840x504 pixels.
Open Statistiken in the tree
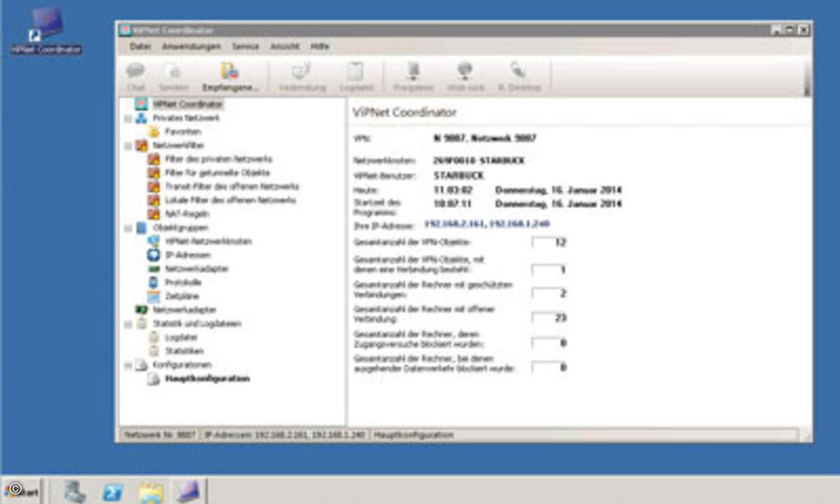pos(185,351)
